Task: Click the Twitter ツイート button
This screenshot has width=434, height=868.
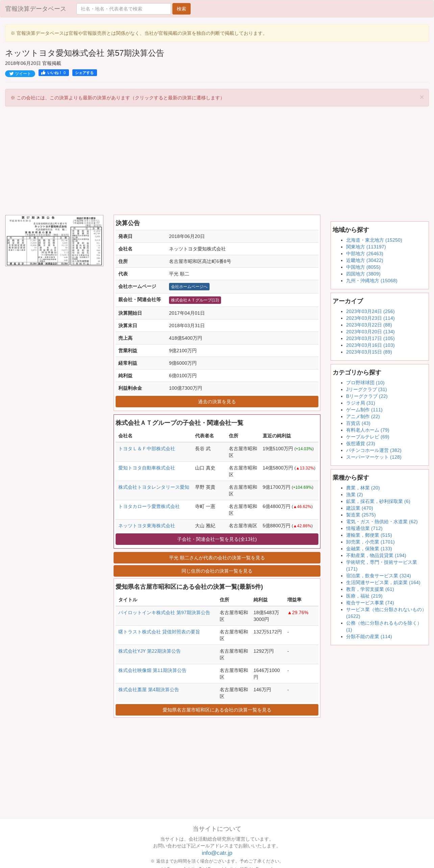Action: [20, 74]
